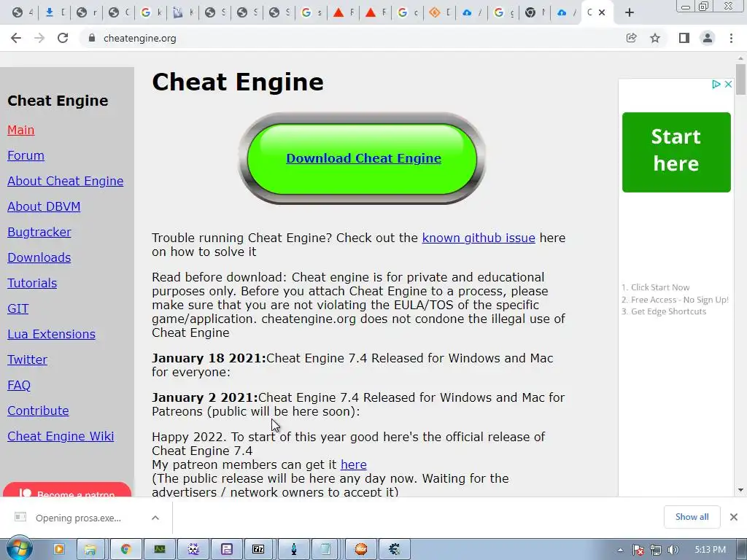This screenshot has width=747, height=560.
Task: Open Action Center flag tray icon
Action: click(638, 550)
